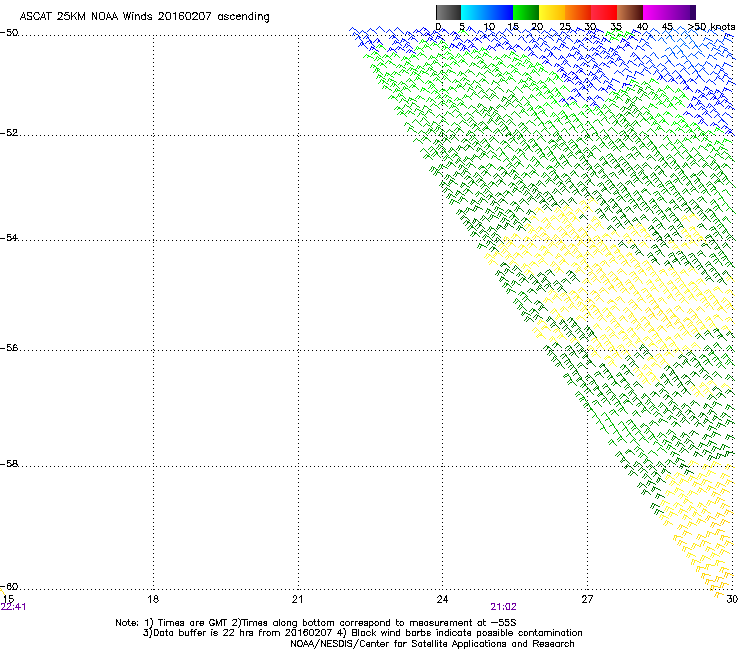
Task: Click the red 30-35 knots color bar segment
Action: click(x=604, y=12)
